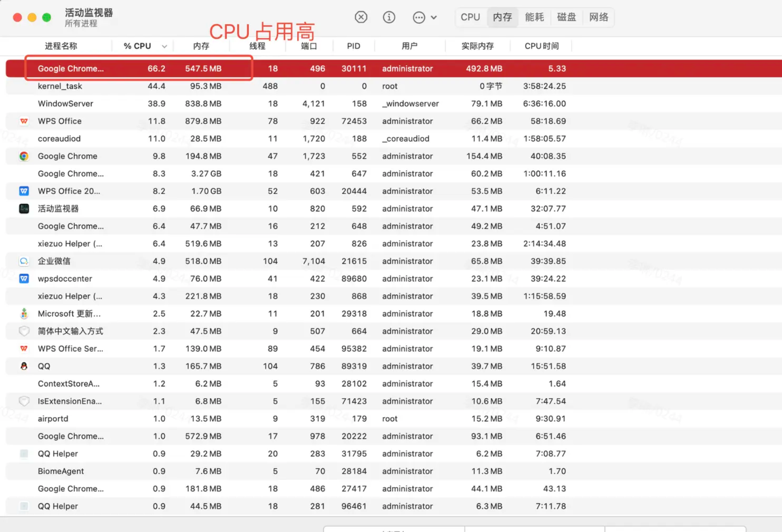Select the ContextStoreA... process row

(x=394, y=384)
